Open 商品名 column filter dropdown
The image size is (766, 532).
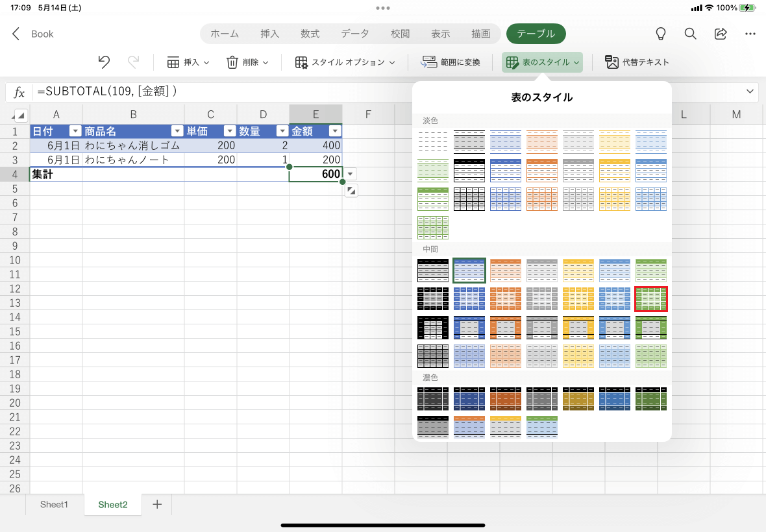177,131
